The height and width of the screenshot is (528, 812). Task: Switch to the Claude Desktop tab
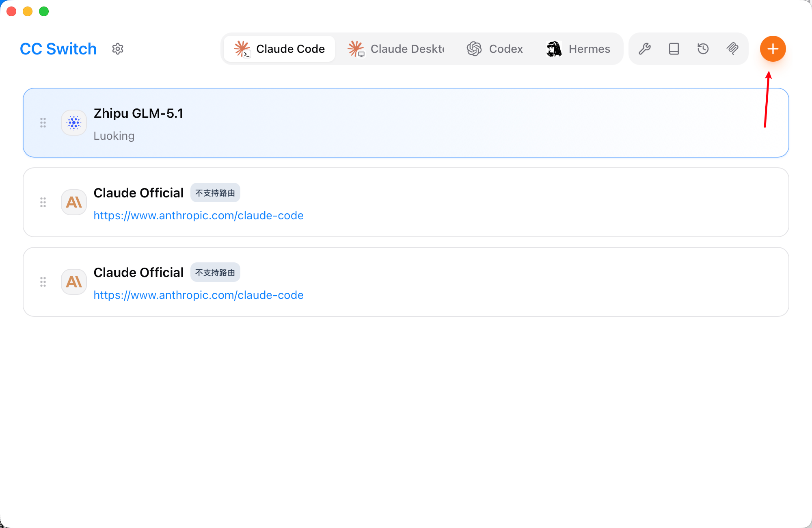[x=396, y=49]
